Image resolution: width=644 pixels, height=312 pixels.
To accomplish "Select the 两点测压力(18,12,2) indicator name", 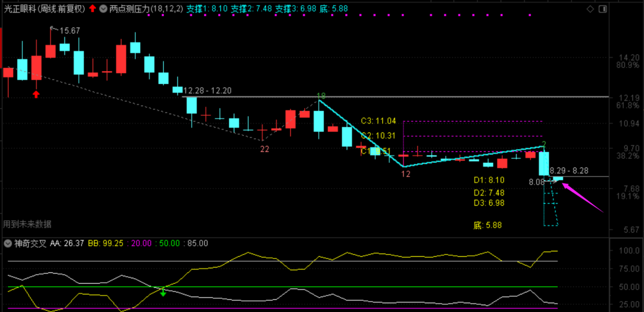I will pyautogui.click(x=146, y=8).
